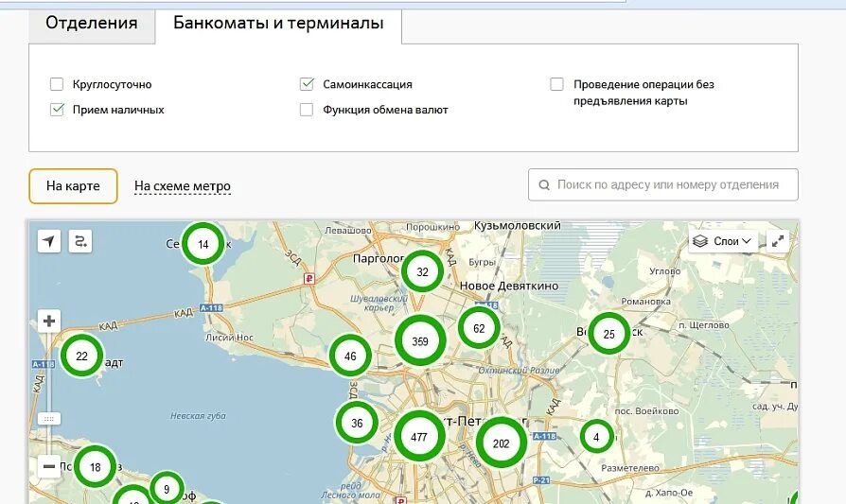Open the route builder icon on map
846x504 pixels.
coord(80,241)
